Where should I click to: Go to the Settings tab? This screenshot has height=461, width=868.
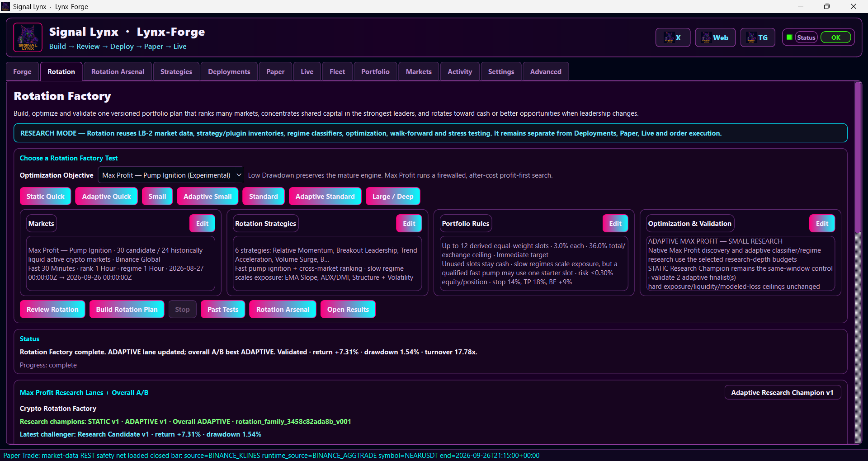[x=501, y=72]
